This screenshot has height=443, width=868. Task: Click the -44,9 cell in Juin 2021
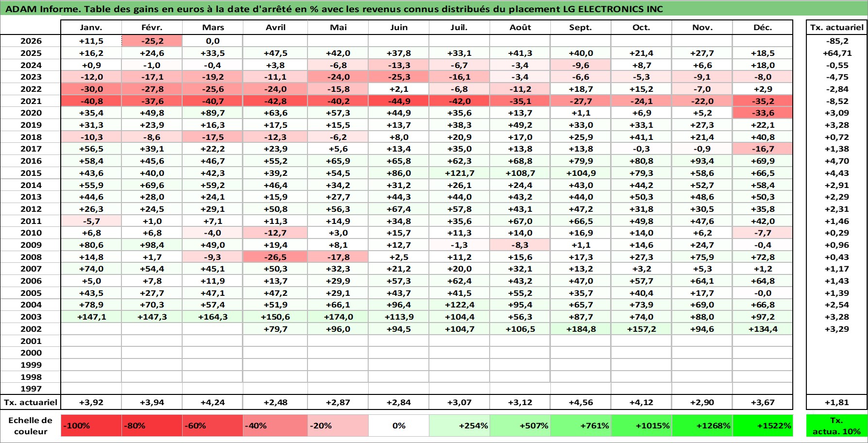[x=399, y=101]
